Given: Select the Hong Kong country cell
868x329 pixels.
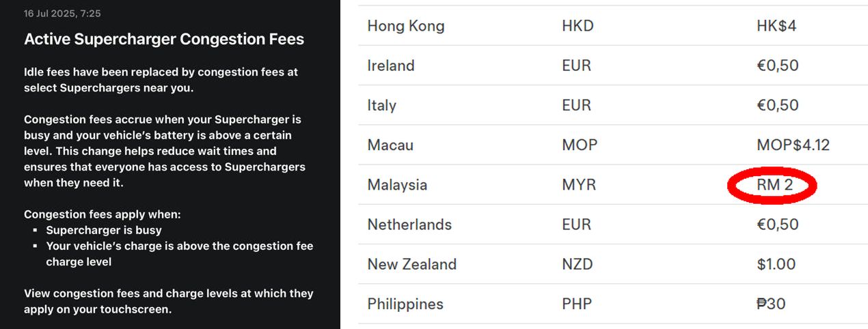Looking at the screenshot, I should coord(406,26).
